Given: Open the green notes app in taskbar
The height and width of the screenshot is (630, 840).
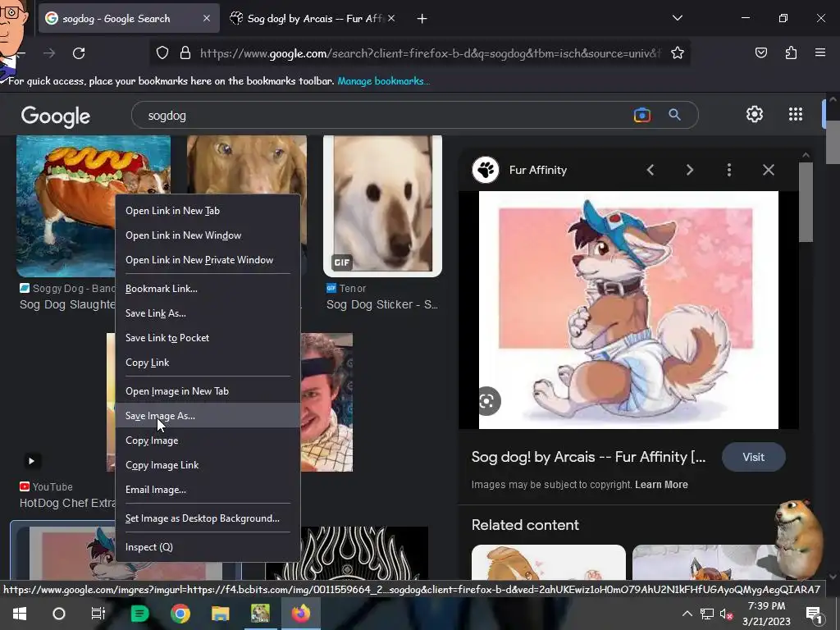Looking at the screenshot, I should [139, 614].
